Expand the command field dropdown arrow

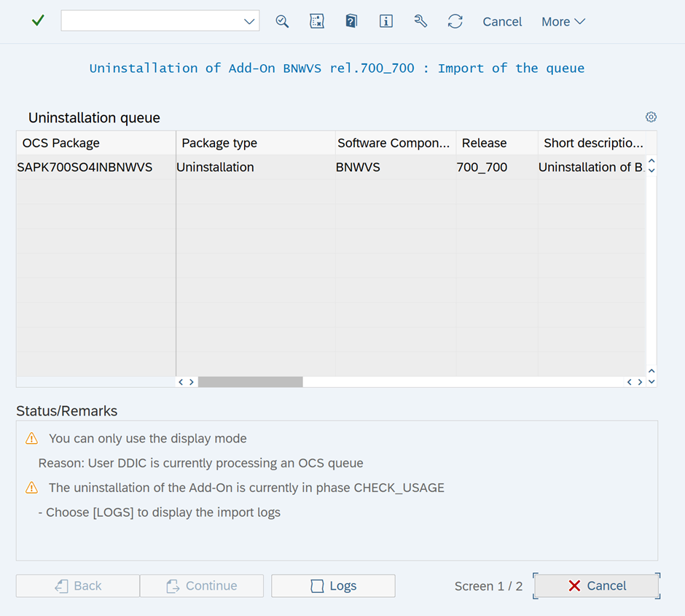(x=249, y=22)
